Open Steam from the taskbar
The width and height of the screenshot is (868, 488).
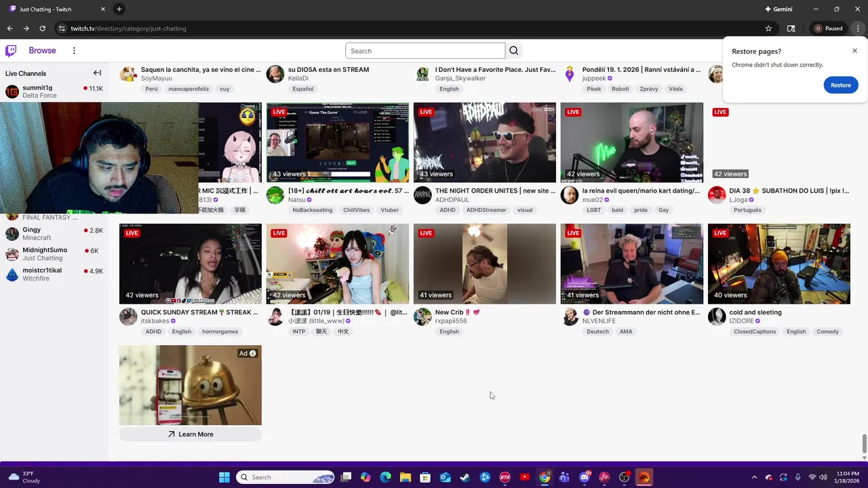[x=465, y=477]
